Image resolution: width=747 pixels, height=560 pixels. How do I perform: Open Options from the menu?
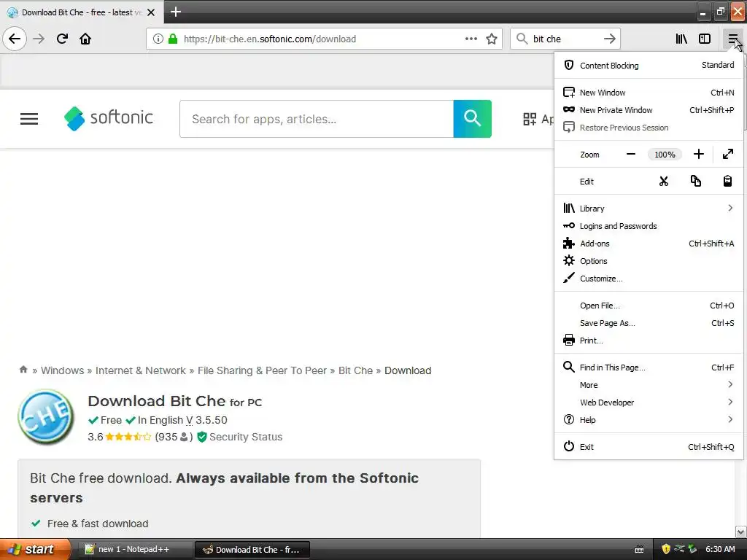(649, 261)
